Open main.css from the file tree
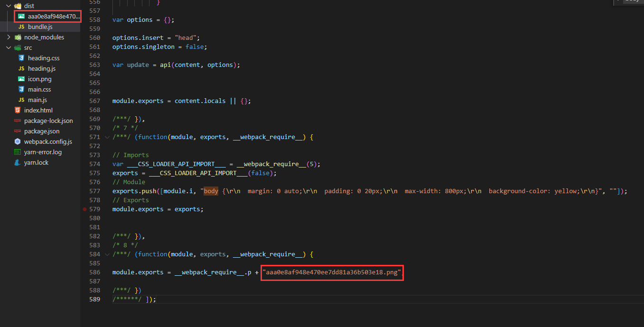 point(39,89)
